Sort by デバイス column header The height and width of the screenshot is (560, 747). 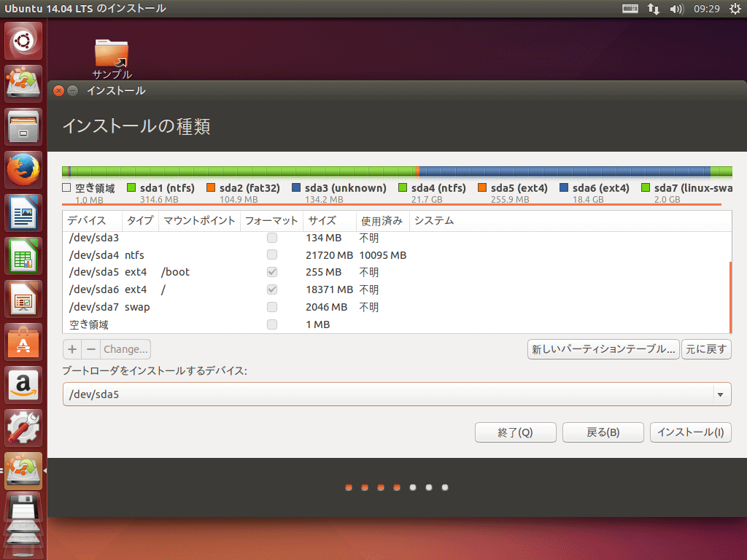tap(93, 221)
